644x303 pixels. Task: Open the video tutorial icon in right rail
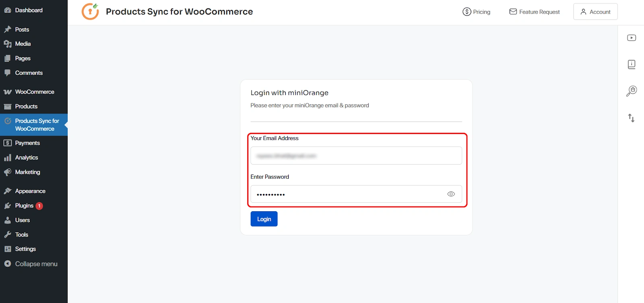(x=632, y=38)
